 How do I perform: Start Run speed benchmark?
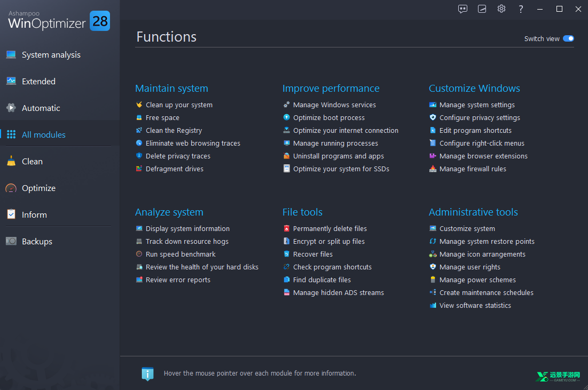click(181, 254)
